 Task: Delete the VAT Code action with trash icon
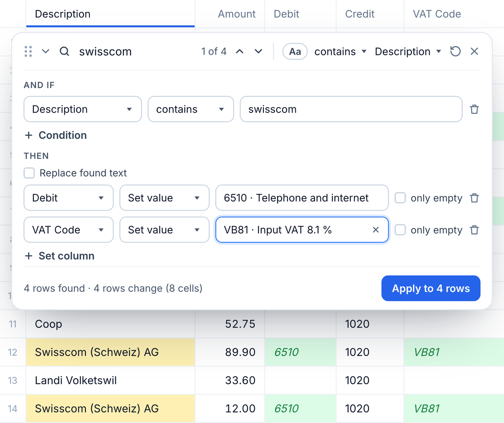pos(474,230)
